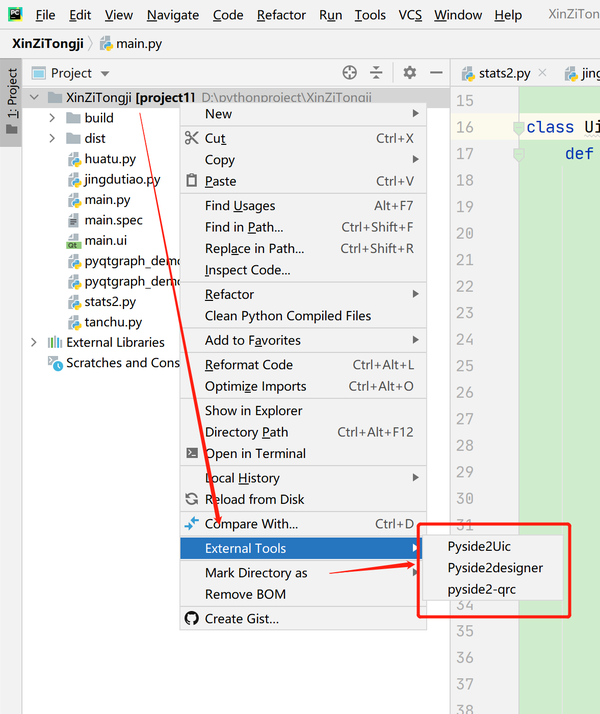Open Project panel settings gear
The image size is (600, 714).
point(409,72)
